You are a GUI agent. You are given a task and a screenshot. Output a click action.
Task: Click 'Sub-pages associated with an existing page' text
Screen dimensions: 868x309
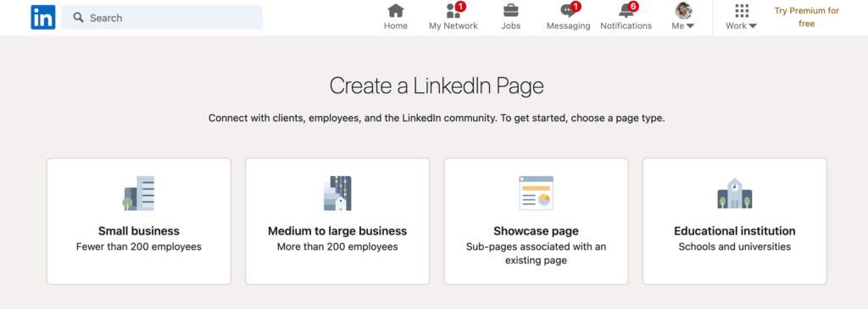pos(536,254)
